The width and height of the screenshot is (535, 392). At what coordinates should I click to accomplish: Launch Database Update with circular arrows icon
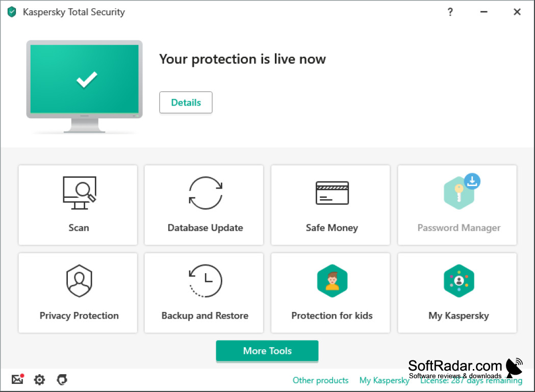[206, 193]
